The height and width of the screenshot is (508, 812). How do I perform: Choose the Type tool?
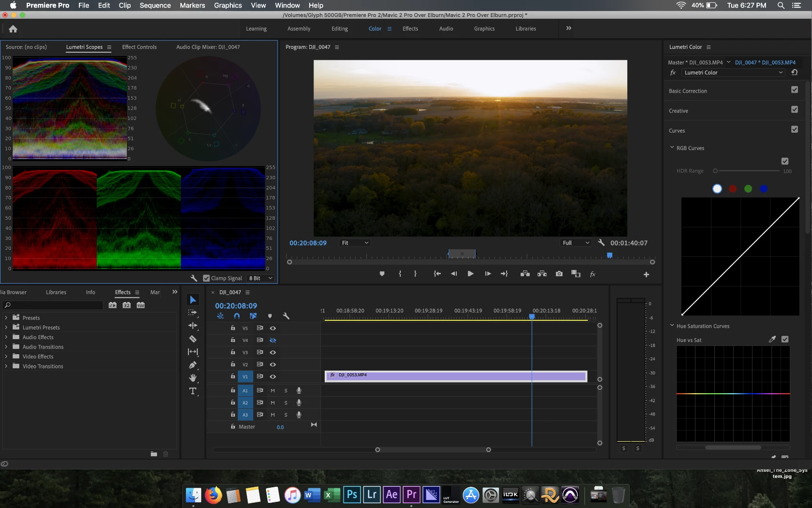[x=193, y=391]
